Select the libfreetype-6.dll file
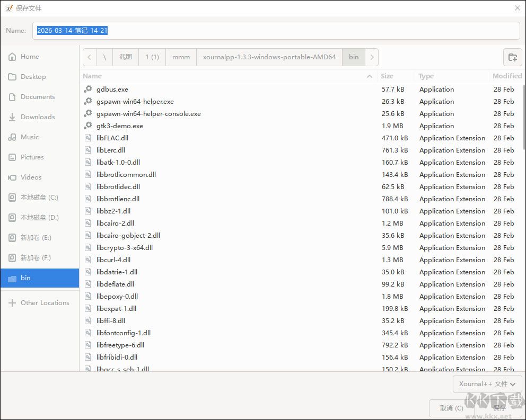Screen dimensions: 526x420 click(301, 345)
